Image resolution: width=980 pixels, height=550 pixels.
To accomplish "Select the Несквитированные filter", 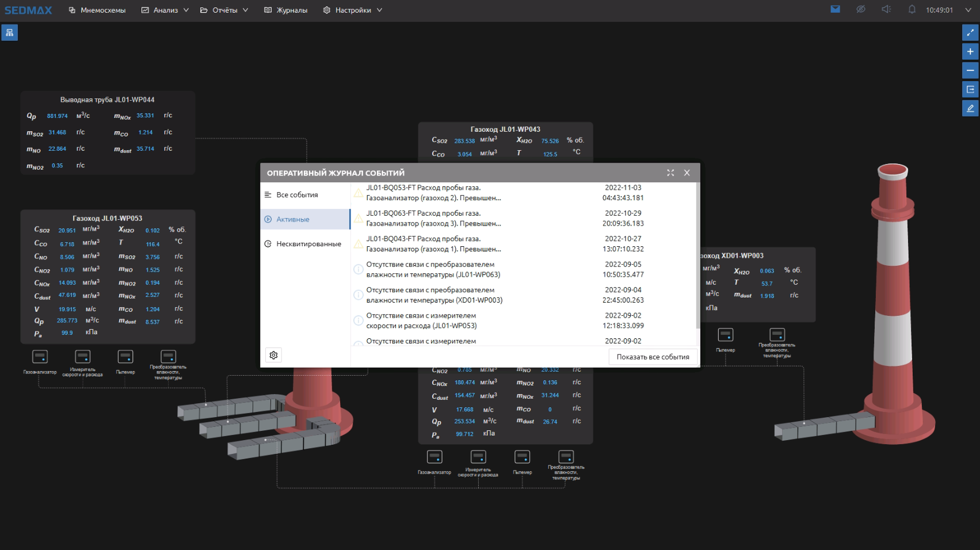I will pos(308,244).
